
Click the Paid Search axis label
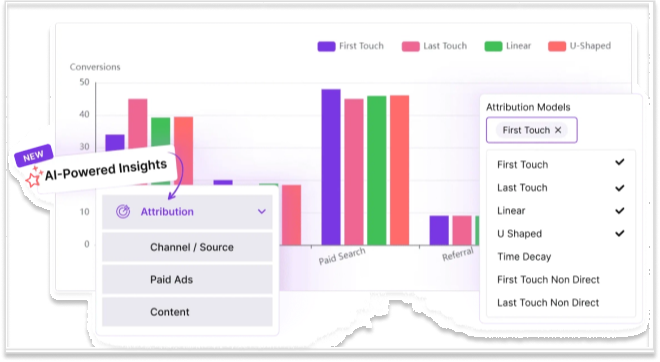click(x=342, y=256)
